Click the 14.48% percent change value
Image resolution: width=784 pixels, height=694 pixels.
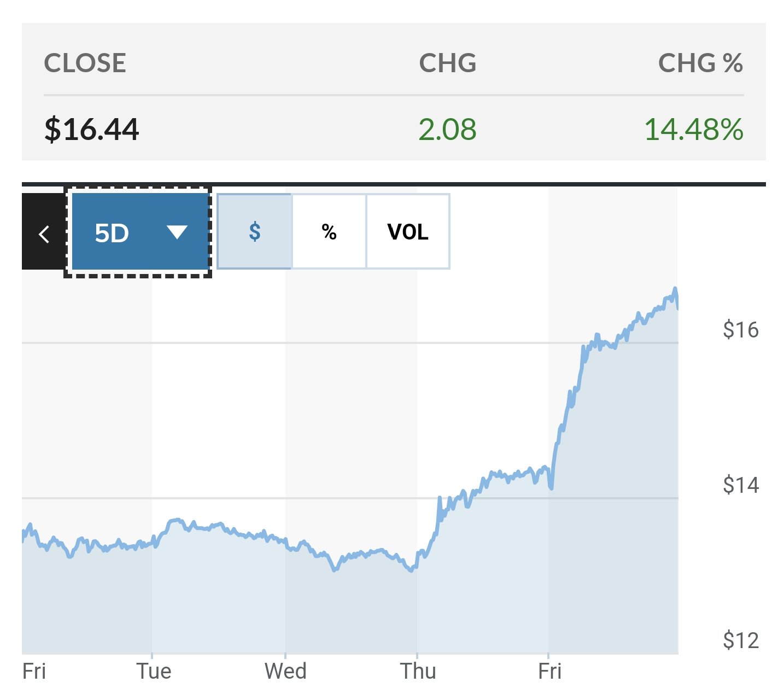(694, 130)
